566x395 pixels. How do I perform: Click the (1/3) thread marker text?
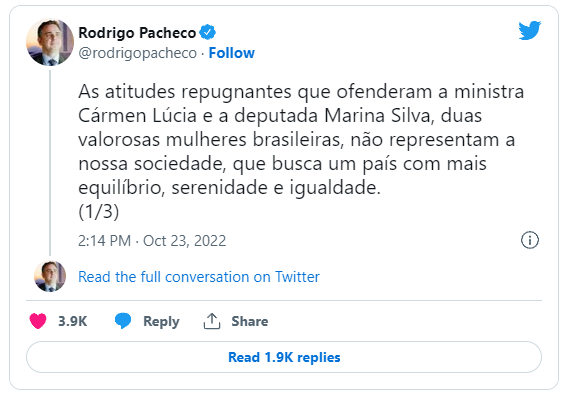click(99, 212)
